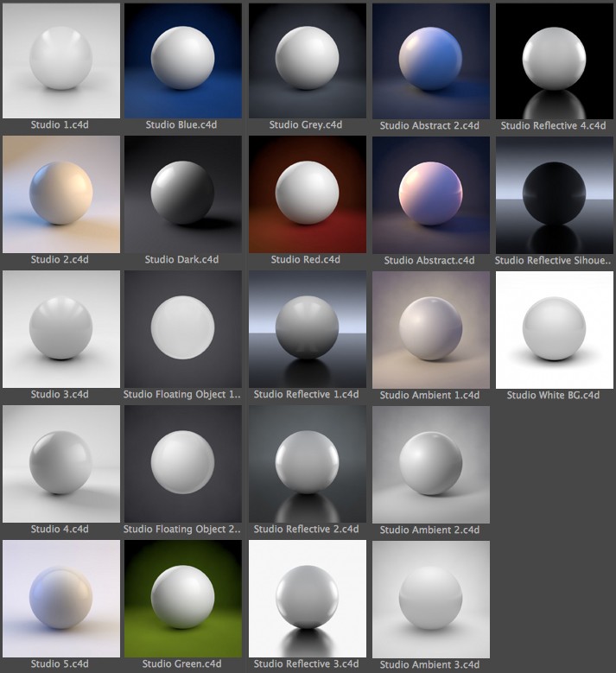This screenshot has width=616, height=673.
Task: Choose the Studio Abstract 2.c4d preset thumbnail
Action: (x=431, y=61)
